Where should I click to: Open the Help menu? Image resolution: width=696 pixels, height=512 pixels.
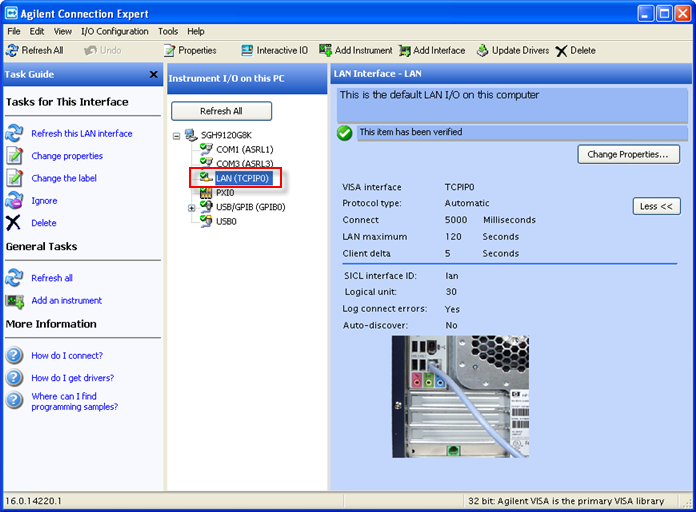pyautogui.click(x=196, y=31)
